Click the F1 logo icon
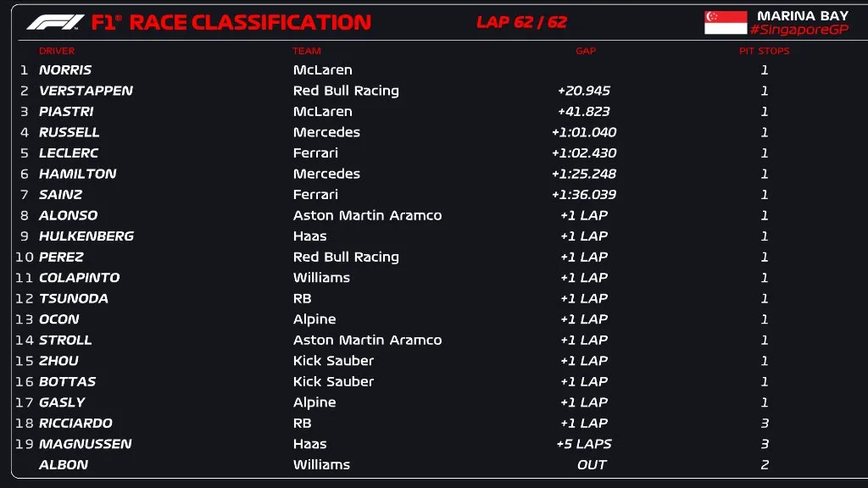This screenshot has height=488, width=868. (55, 22)
